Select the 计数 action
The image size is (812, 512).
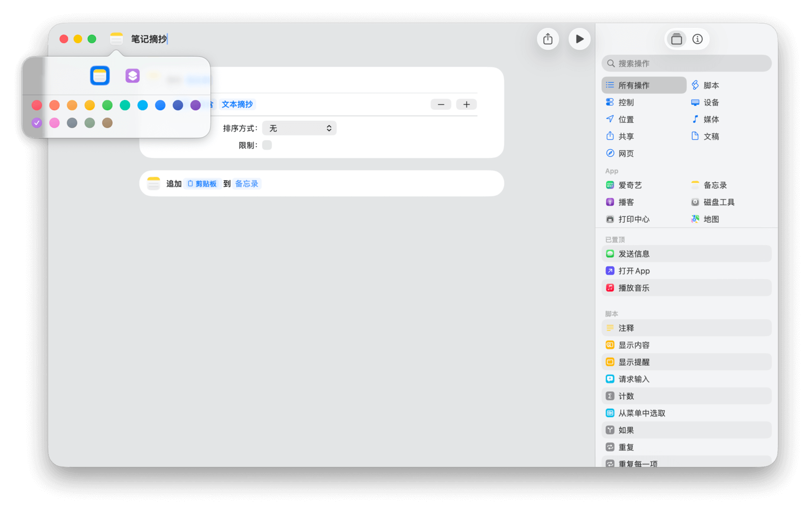(687, 396)
